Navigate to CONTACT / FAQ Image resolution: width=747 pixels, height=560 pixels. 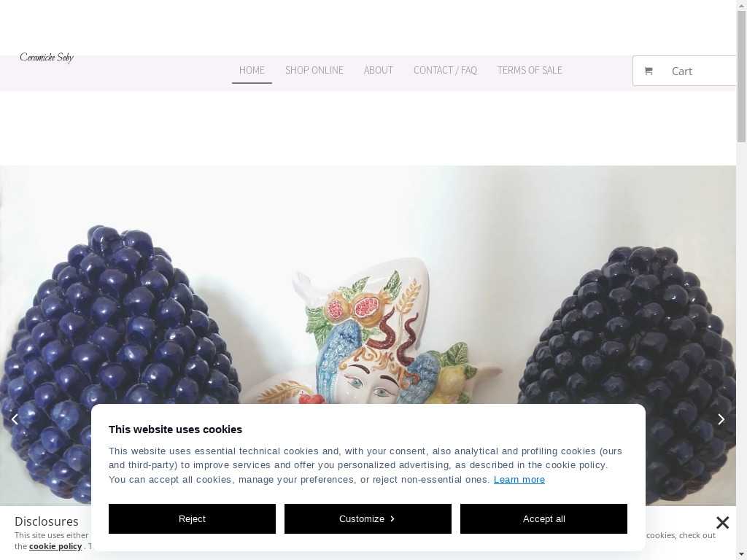445,70
